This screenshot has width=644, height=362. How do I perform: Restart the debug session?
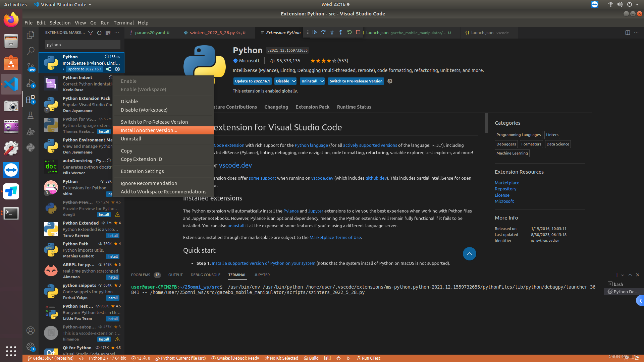[350, 33]
